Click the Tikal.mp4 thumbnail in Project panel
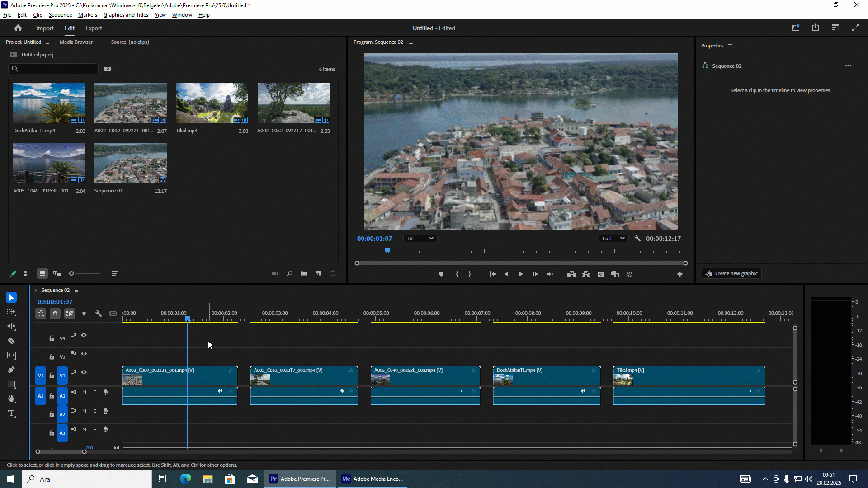Viewport: 868px width, 488px height. (x=212, y=103)
